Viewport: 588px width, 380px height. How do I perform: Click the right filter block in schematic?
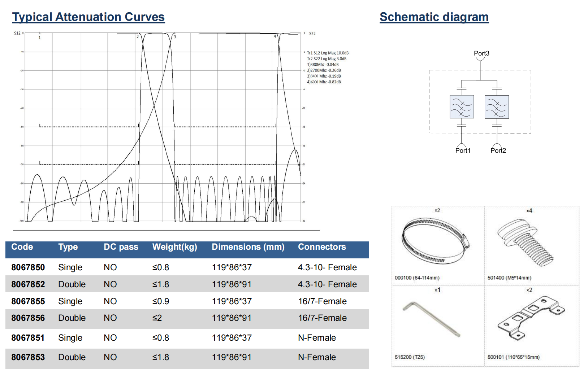click(x=497, y=107)
